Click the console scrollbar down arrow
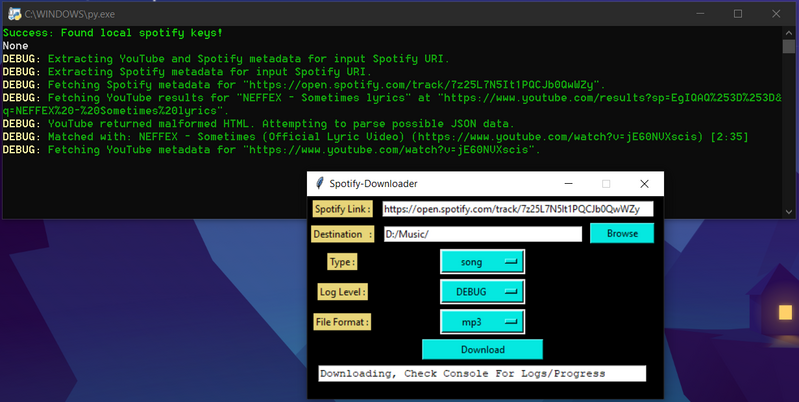The width and height of the screenshot is (799, 402). coord(789,212)
